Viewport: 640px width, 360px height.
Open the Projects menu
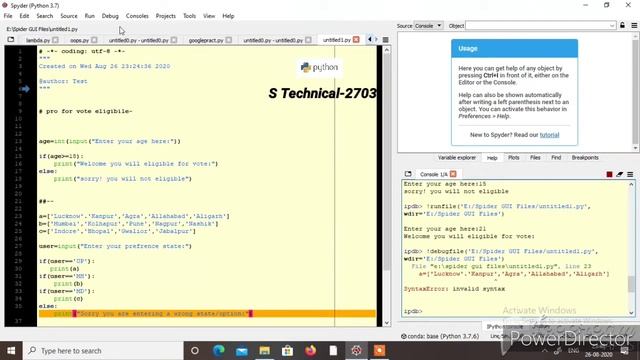click(x=165, y=16)
